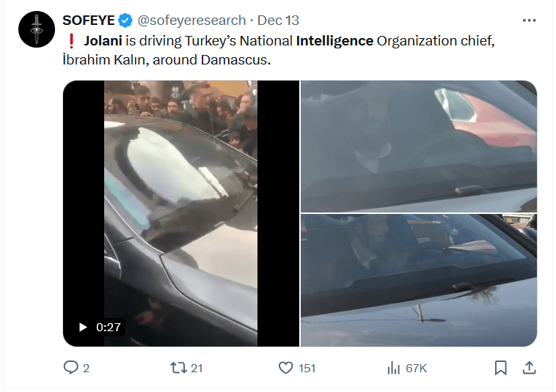Click the blue verified badge

pos(125,21)
